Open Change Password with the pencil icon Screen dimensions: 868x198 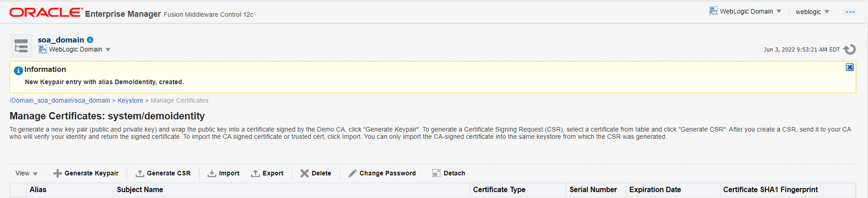(382, 173)
